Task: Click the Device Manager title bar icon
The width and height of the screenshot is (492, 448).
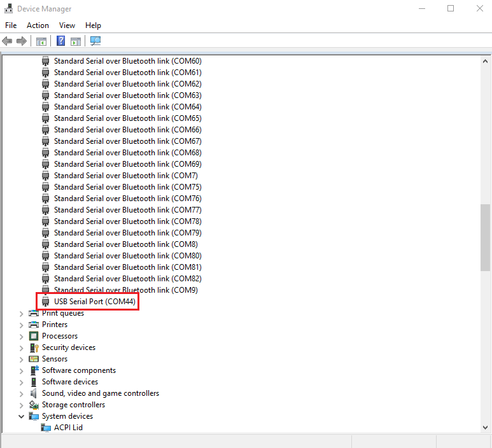Action: point(8,8)
